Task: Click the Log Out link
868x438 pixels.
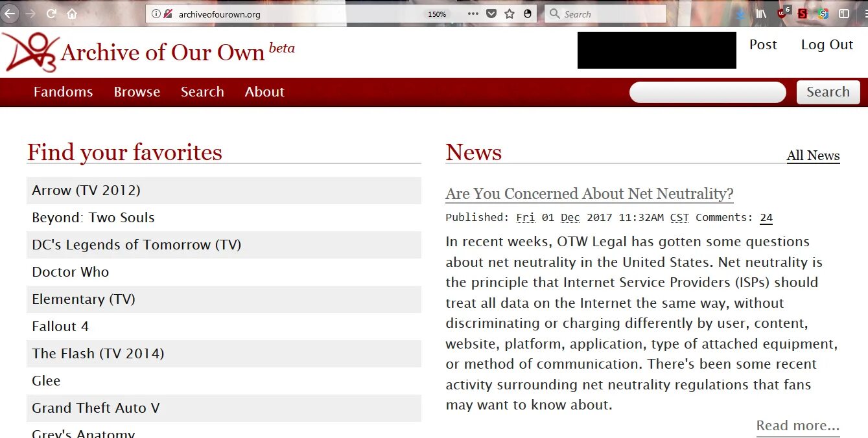Action: click(827, 45)
